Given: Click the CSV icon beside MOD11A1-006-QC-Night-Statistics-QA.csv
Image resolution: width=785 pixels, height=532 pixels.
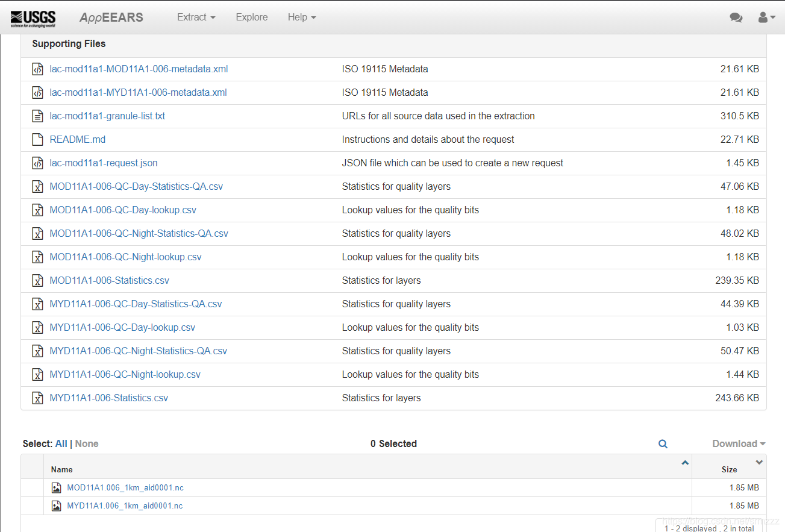Looking at the screenshot, I should 37,234.
